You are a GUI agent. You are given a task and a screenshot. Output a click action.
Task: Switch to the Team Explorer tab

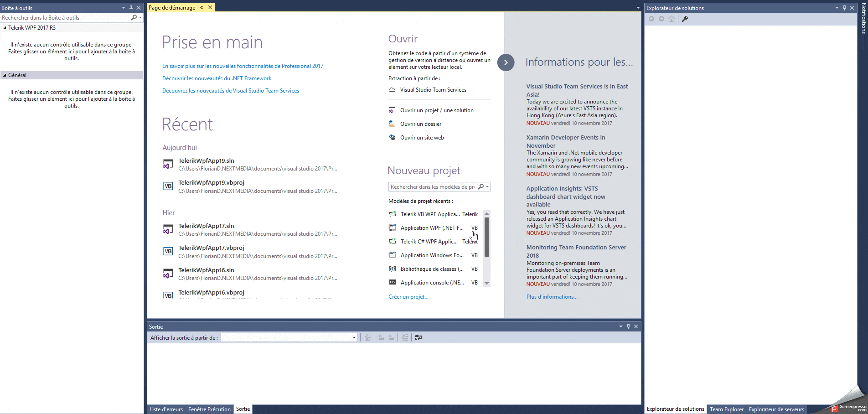(727, 409)
